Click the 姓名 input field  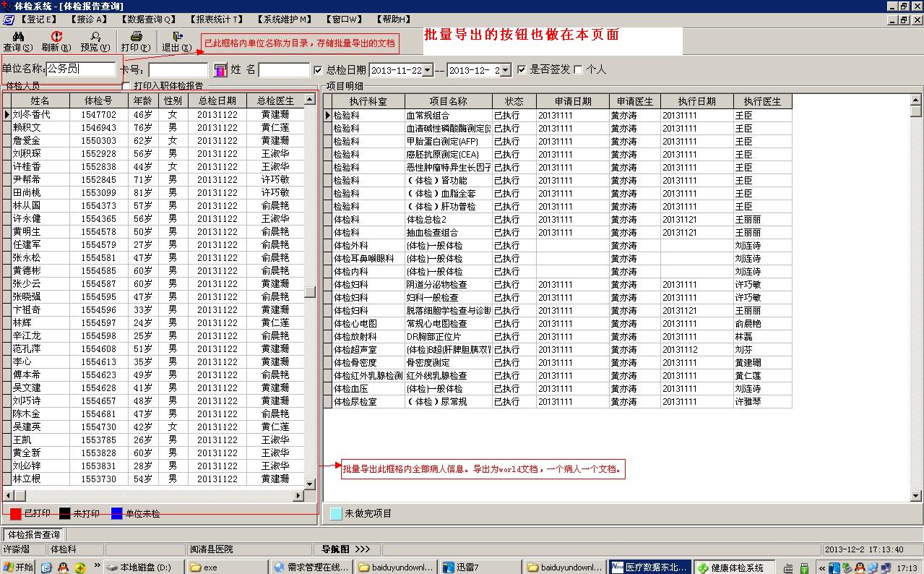point(284,70)
